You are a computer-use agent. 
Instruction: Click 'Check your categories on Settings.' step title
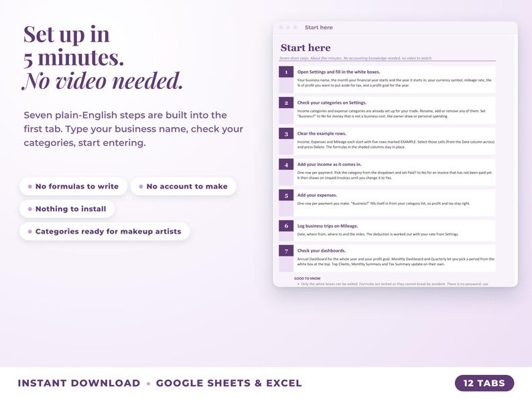point(332,102)
